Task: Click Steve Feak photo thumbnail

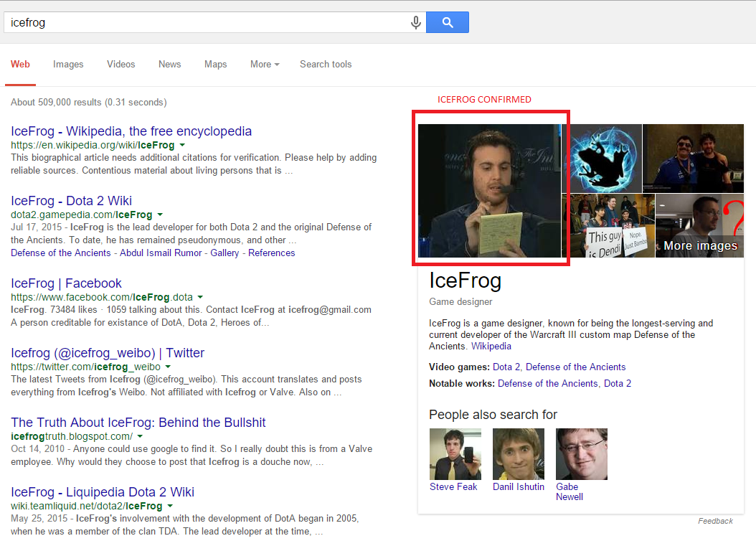Action: 455,454
